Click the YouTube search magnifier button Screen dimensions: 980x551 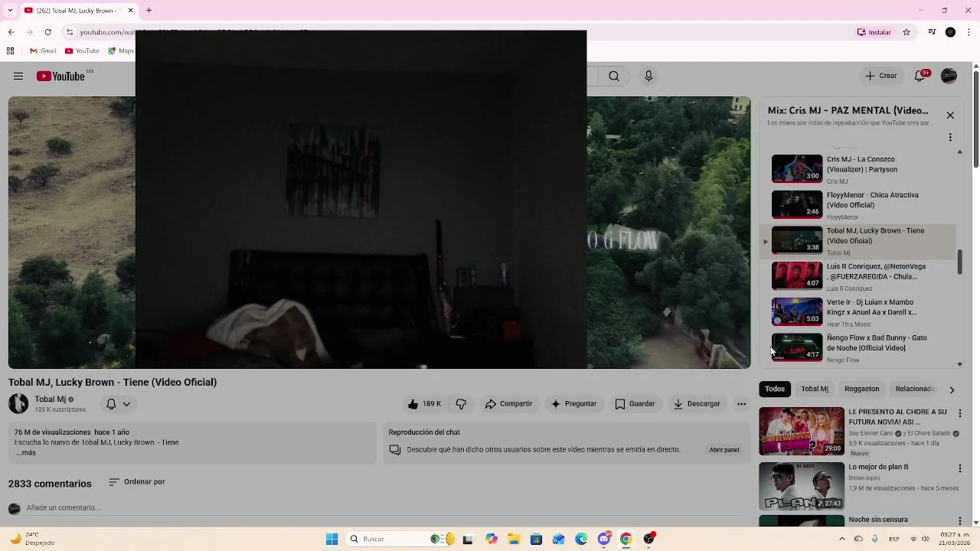614,76
